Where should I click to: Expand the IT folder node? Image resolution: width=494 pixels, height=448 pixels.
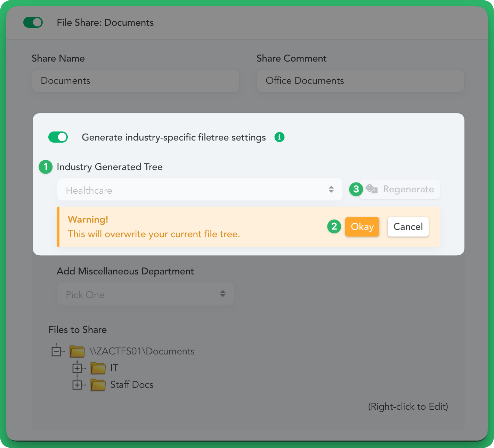pos(77,368)
